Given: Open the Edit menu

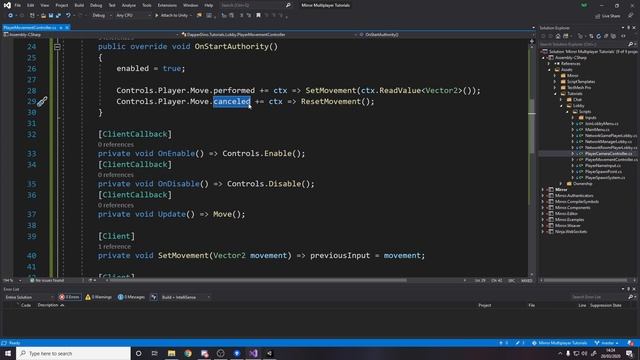Looking at the screenshot, I should tap(31, 5).
